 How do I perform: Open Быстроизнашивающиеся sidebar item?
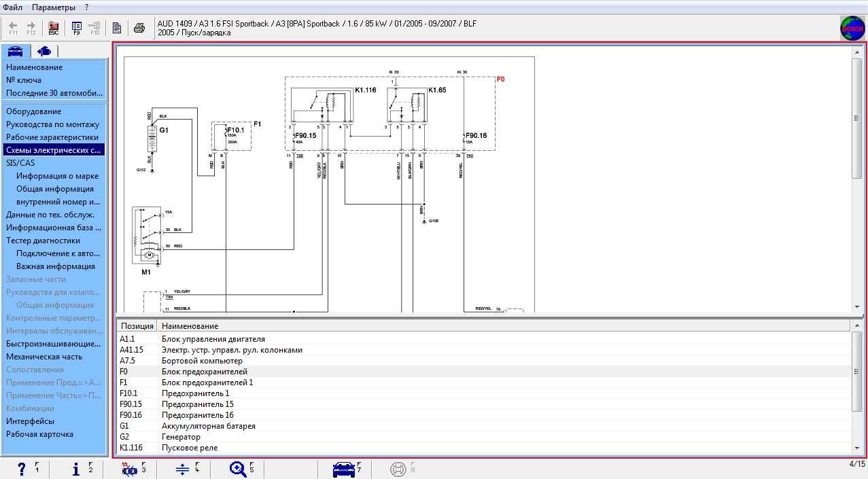point(54,344)
